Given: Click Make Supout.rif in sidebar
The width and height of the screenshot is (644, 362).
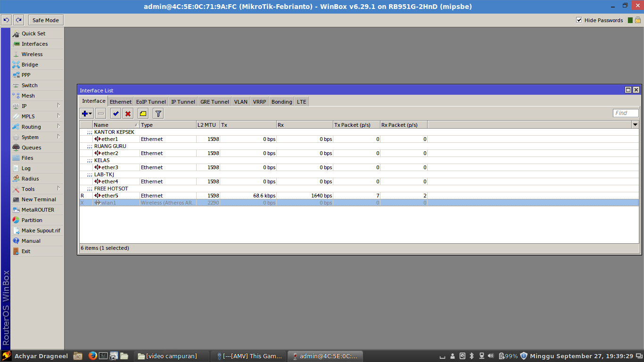Looking at the screenshot, I should tap(37, 230).
